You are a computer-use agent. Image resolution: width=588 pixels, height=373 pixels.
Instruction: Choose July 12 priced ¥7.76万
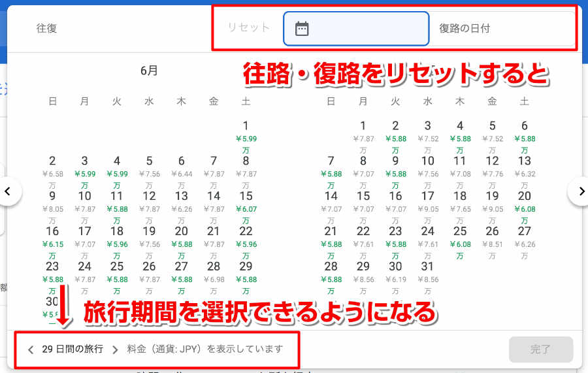click(492, 172)
